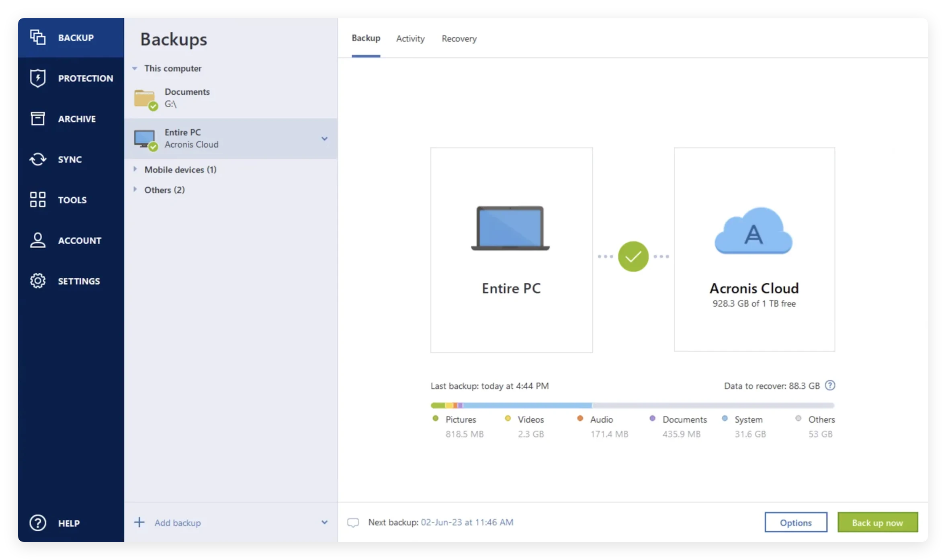Click the '928.3 GB of 1 TB free' text
Screen dimensions: 946x560
pyautogui.click(x=754, y=304)
